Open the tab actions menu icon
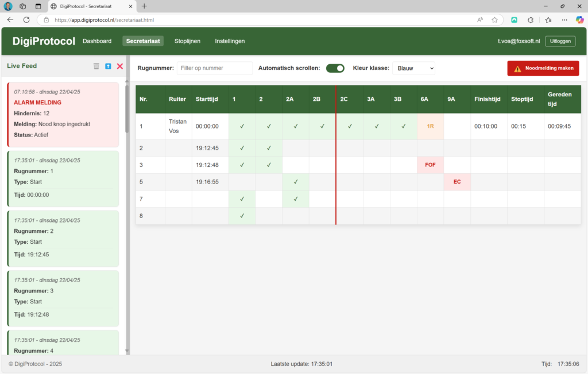The width and height of the screenshot is (588, 374). 38,6
